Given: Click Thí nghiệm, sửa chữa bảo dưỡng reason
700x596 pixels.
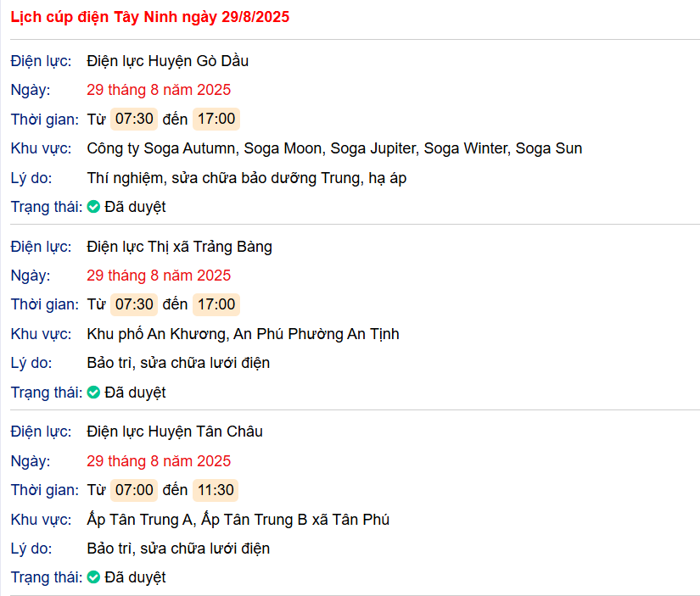Looking at the screenshot, I should [x=246, y=178].
